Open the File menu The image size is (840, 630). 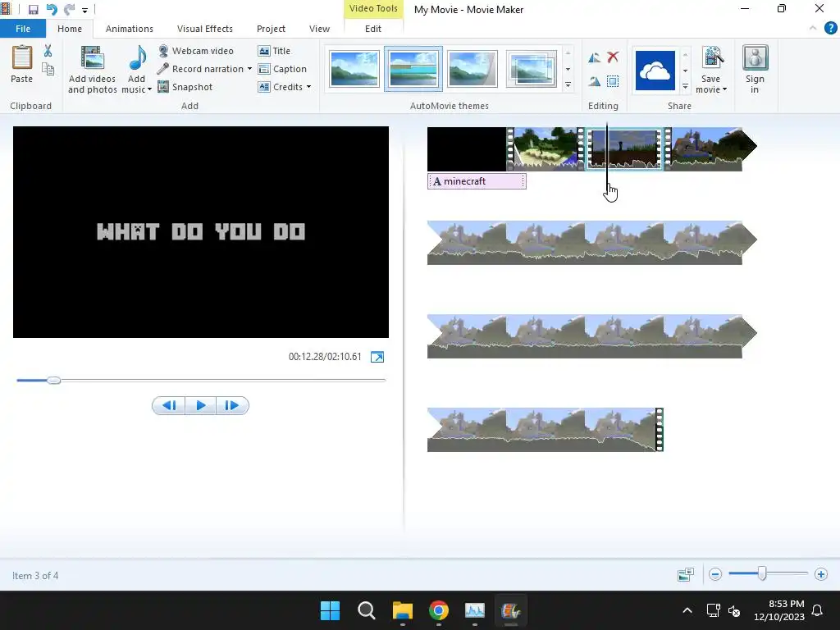(x=23, y=29)
